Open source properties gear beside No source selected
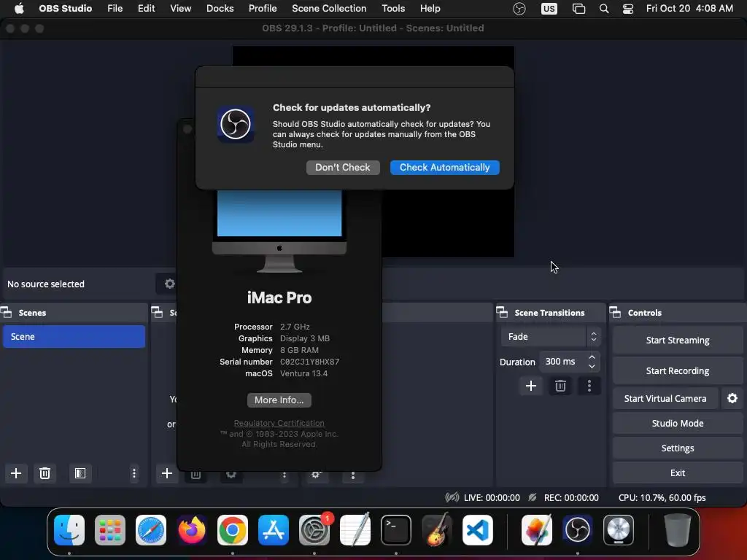Viewport: 747px width, 560px height. coord(169,284)
